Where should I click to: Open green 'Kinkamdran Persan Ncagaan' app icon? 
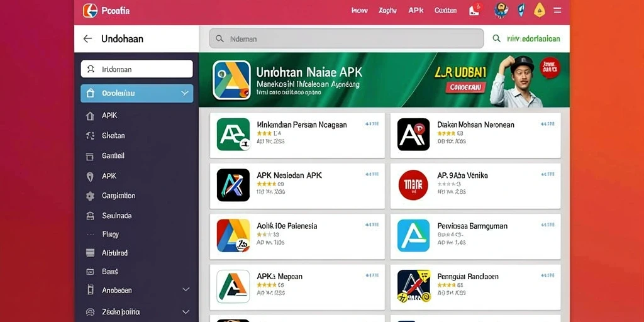pos(233,135)
